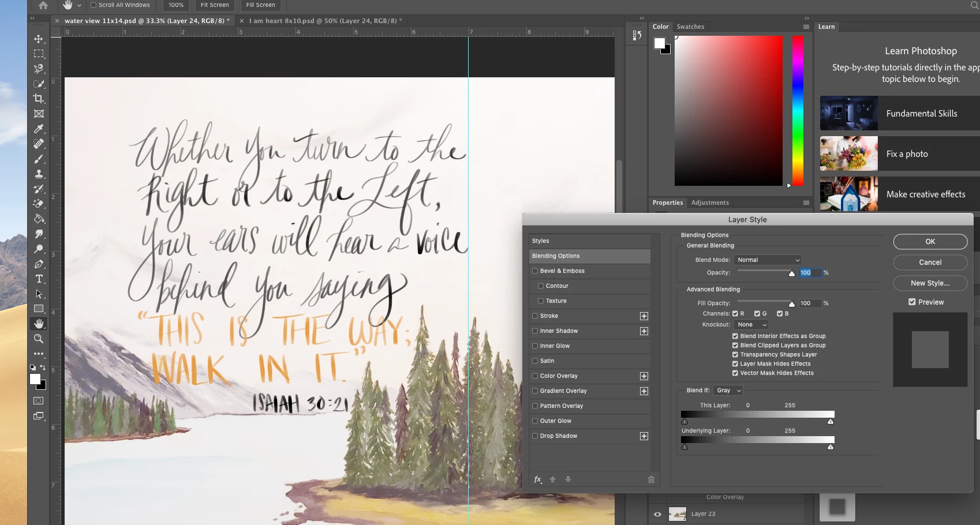Select the Clone Stamp tool
This screenshot has width=980, height=525.
point(39,174)
